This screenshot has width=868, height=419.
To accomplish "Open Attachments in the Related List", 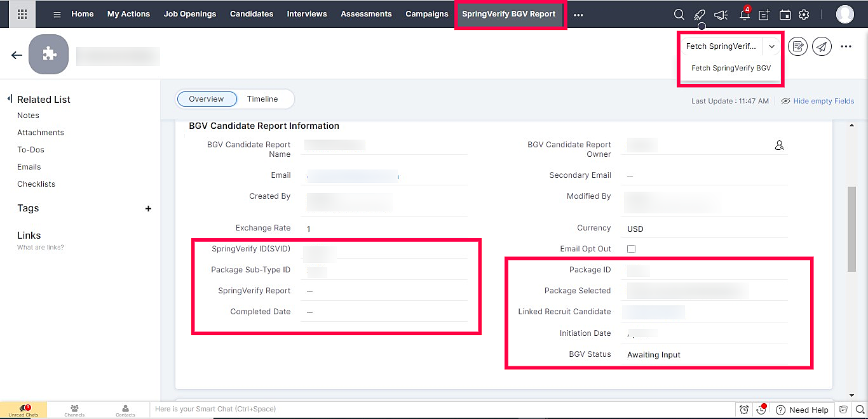I will click(41, 133).
